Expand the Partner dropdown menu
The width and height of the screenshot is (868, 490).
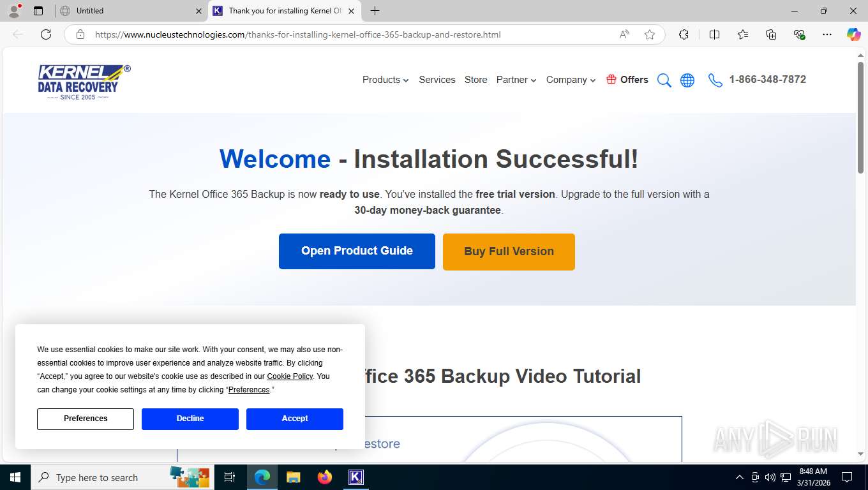point(516,80)
